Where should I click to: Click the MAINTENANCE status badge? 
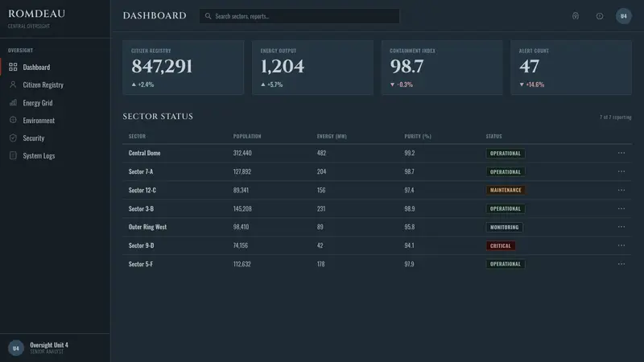point(506,190)
